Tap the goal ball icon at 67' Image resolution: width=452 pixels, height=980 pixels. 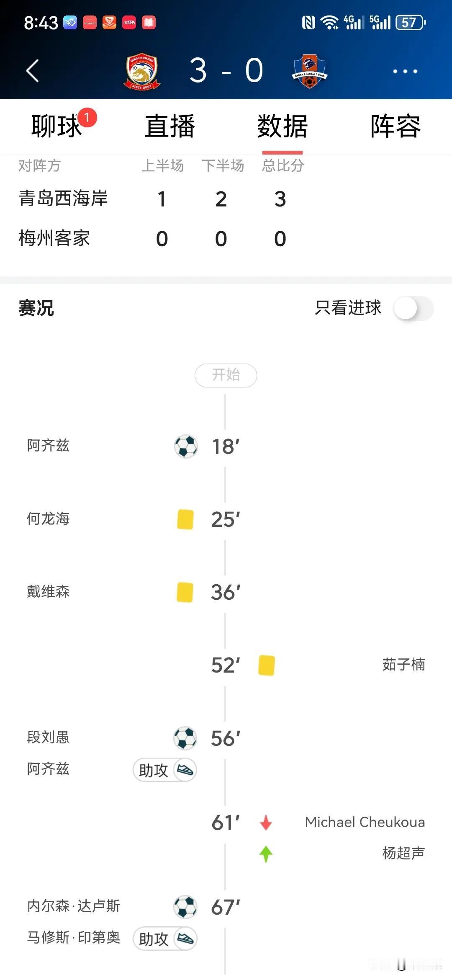[185, 907]
